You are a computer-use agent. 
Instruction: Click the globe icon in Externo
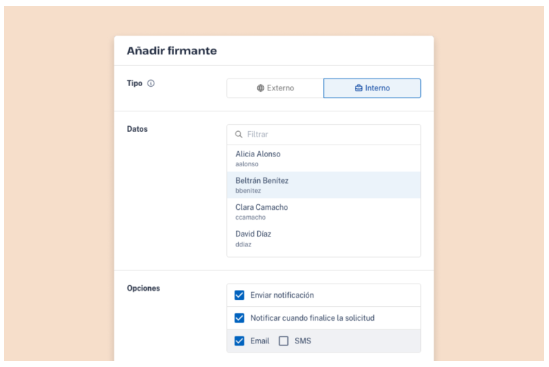260,88
